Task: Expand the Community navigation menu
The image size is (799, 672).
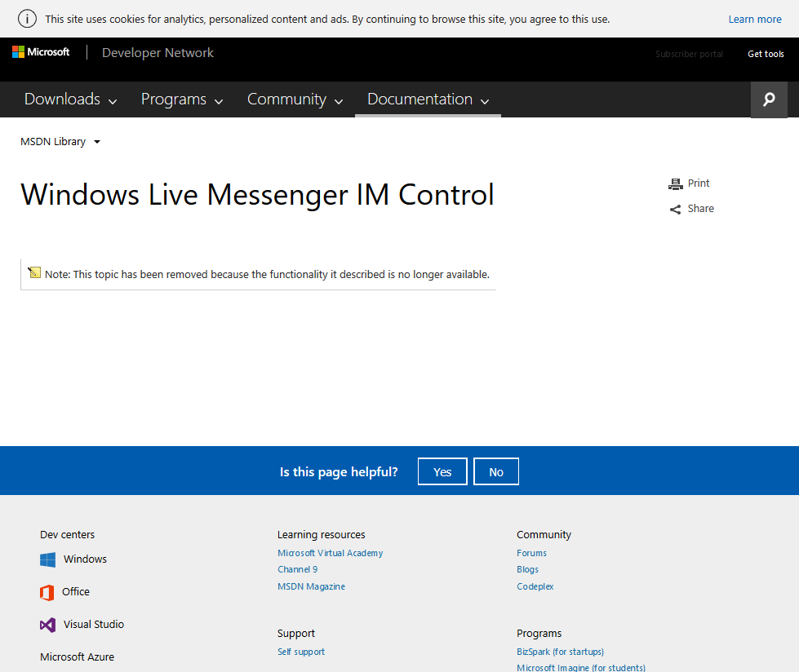Action: (x=295, y=99)
